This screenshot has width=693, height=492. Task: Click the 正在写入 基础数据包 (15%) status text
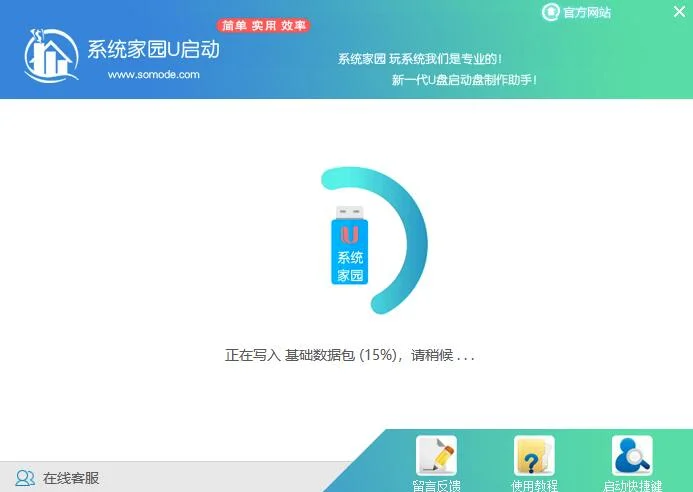point(349,355)
